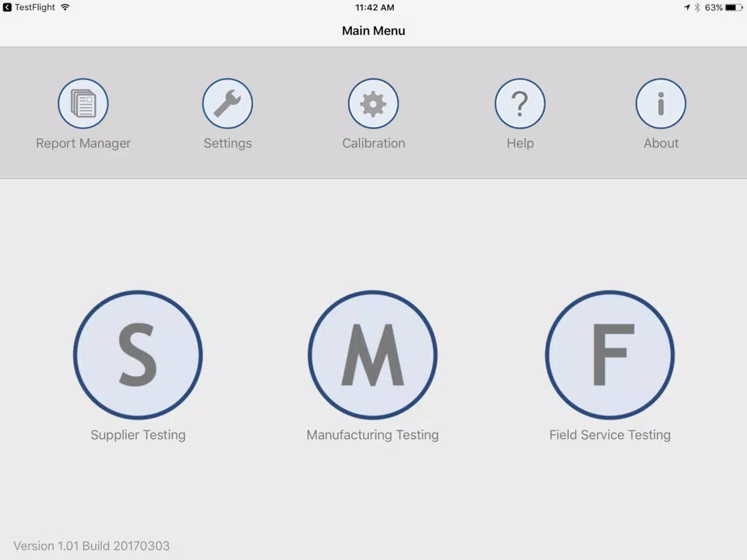Start Manufacturing Testing with the M circle
Screen dimensions: 747x560
373,355
